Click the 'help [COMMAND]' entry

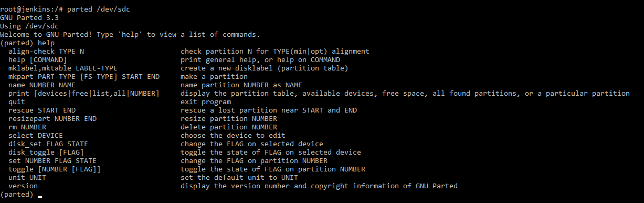tap(38, 60)
